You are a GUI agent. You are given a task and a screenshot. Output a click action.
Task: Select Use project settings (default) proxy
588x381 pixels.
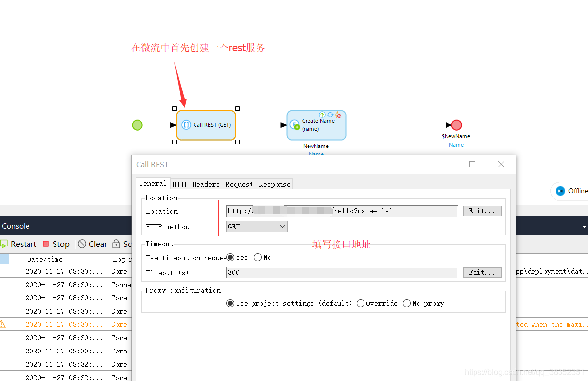tap(230, 303)
